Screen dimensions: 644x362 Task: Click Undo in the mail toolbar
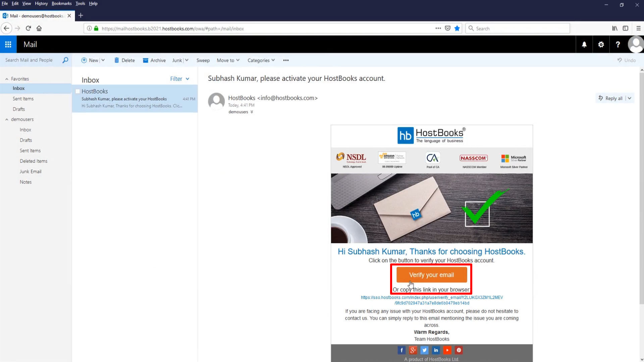pos(627,60)
